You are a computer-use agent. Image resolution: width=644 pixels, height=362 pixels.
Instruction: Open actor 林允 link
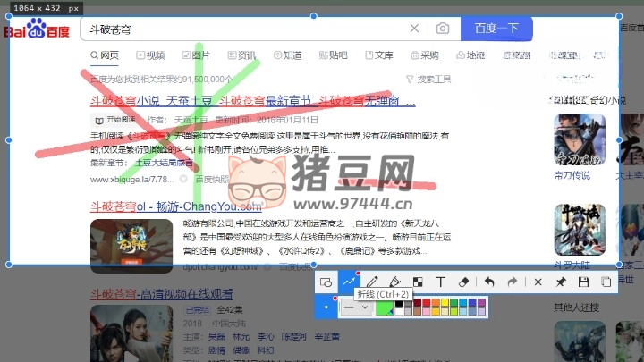click(241, 337)
